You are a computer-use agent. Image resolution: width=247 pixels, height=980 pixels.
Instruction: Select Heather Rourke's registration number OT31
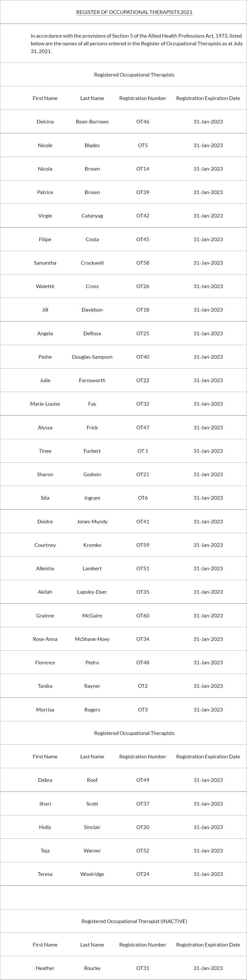pos(143,968)
